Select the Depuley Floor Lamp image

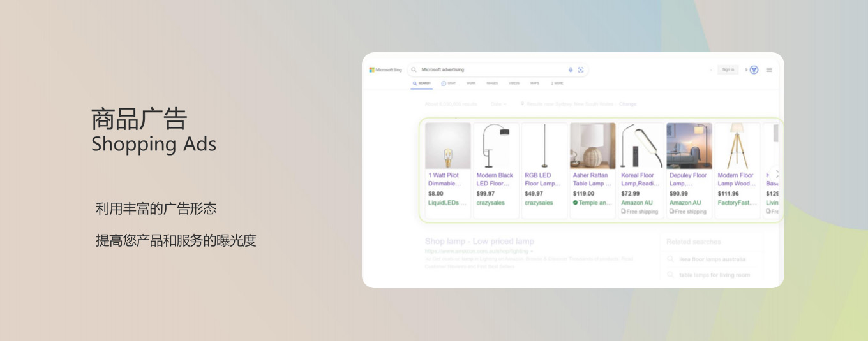689,146
